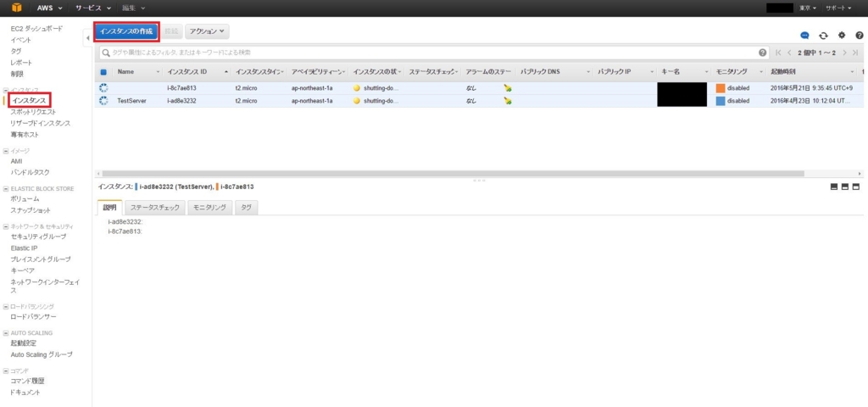868x407 pixels.
Task: Toggle selection for TestServer instance
Action: (x=103, y=101)
